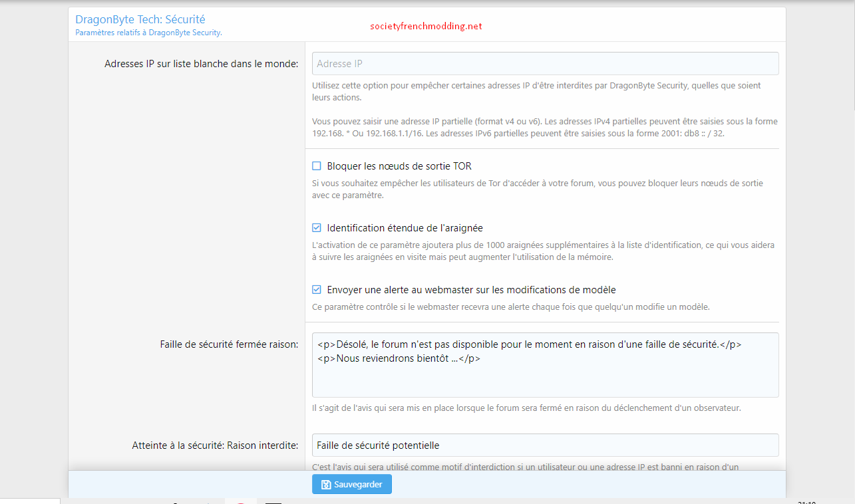Click the partial IP address format help paragraph
The height and width of the screenshot is (504, 855).
545,127
